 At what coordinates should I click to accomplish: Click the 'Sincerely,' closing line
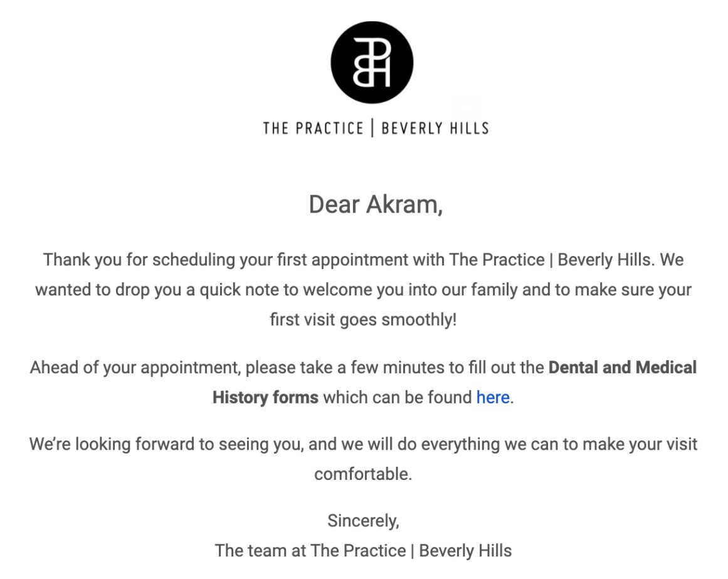coord(363,520)
